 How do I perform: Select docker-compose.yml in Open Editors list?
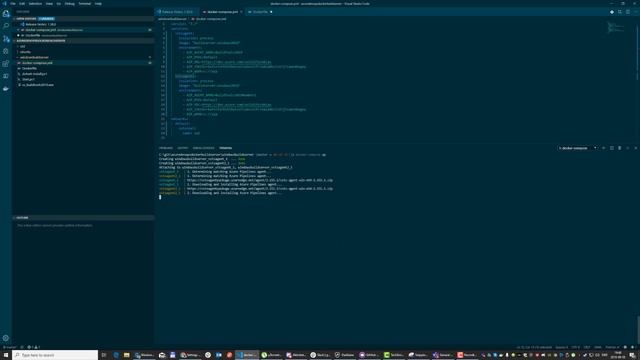click(x=84, y=30)
